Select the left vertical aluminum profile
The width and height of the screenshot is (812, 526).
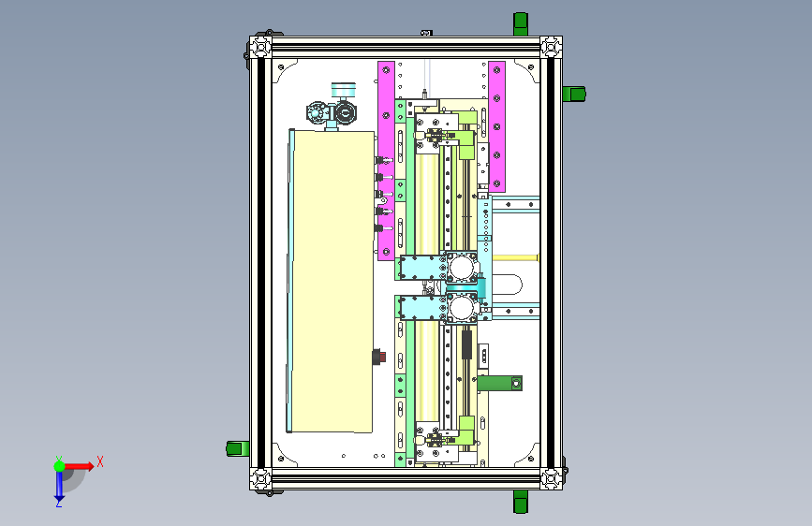pos(260,263)
